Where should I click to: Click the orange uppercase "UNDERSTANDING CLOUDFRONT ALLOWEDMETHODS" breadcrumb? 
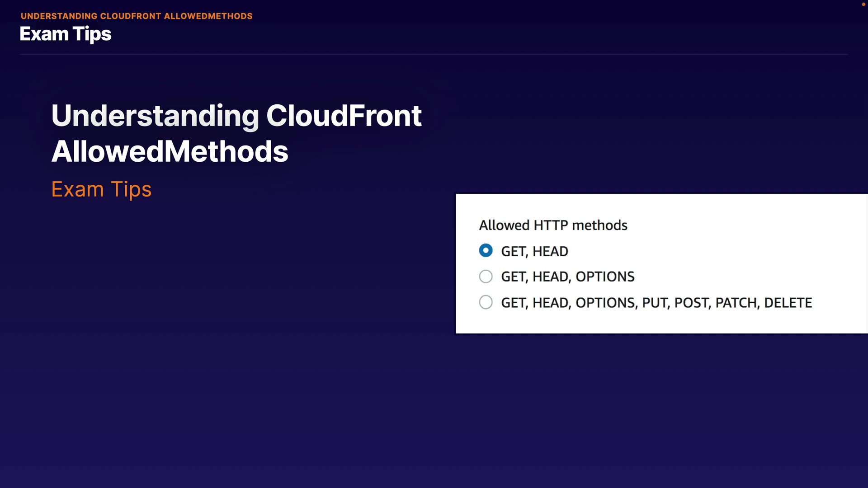pos(137,16)
